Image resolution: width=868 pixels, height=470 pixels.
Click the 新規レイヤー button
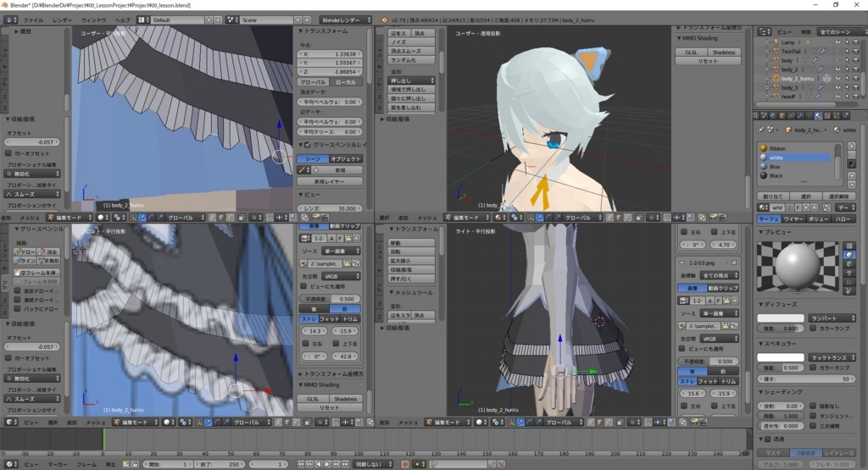[x=330, y=181]
